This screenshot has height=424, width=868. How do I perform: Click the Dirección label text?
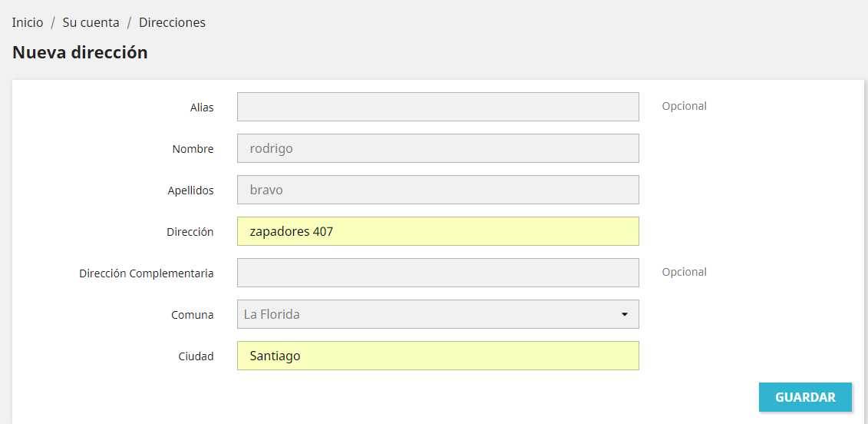click(x=190, y=232)
